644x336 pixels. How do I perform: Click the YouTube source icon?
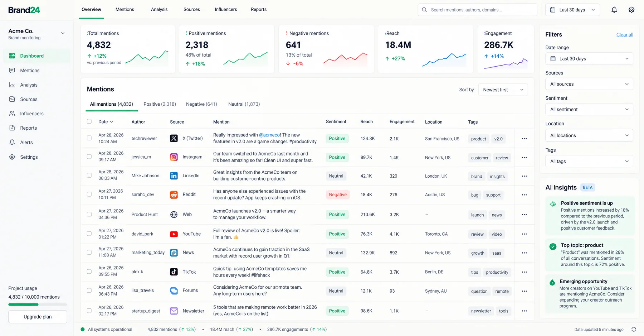click(174, 234)
